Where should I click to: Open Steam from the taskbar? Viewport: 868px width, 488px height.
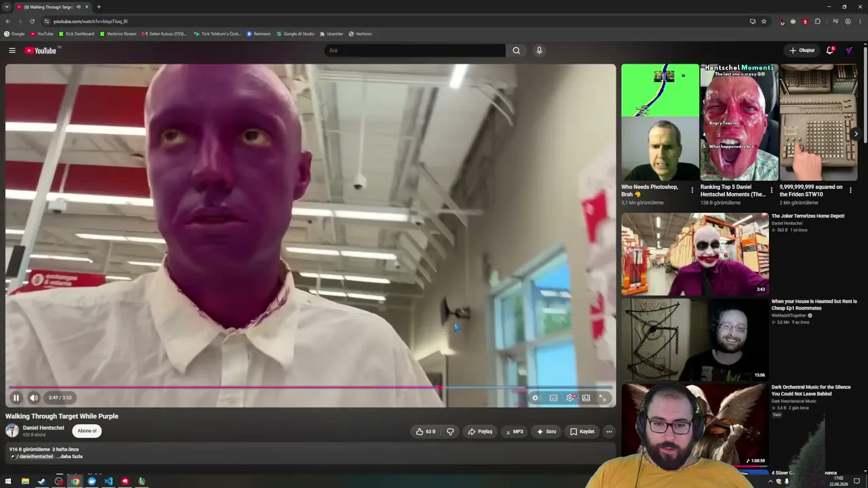tap(42, 481)
